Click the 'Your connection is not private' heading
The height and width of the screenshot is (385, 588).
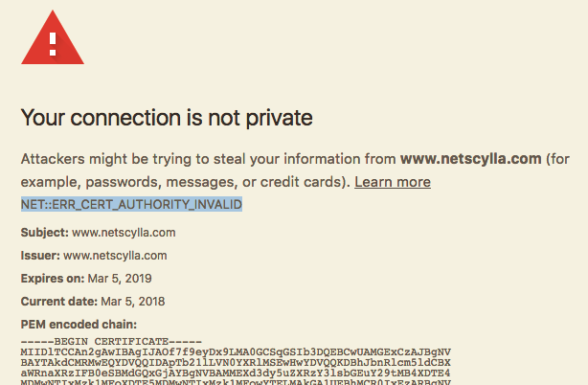point(167,118)
